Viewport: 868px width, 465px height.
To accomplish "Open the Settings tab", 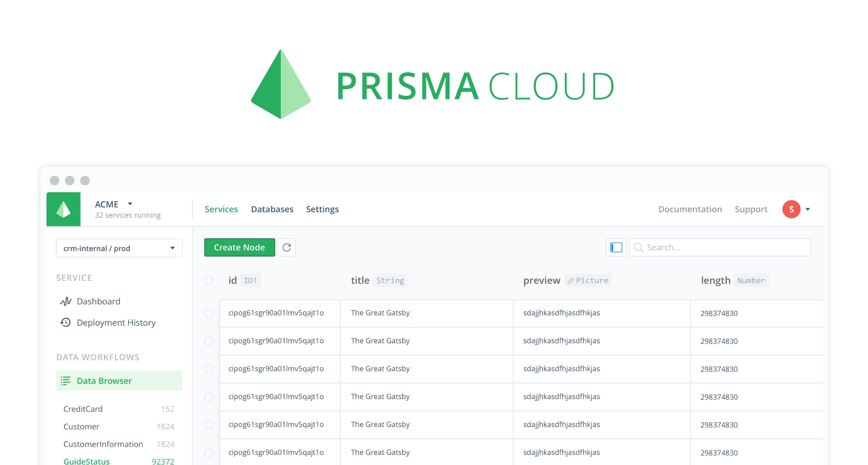I will pyautogui.click(x=322, y=209).
